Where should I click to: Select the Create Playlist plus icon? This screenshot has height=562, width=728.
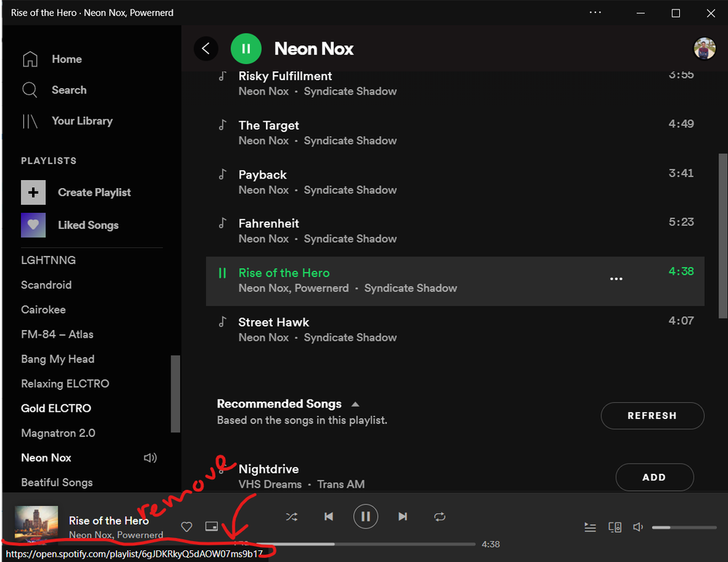point(34,192)
